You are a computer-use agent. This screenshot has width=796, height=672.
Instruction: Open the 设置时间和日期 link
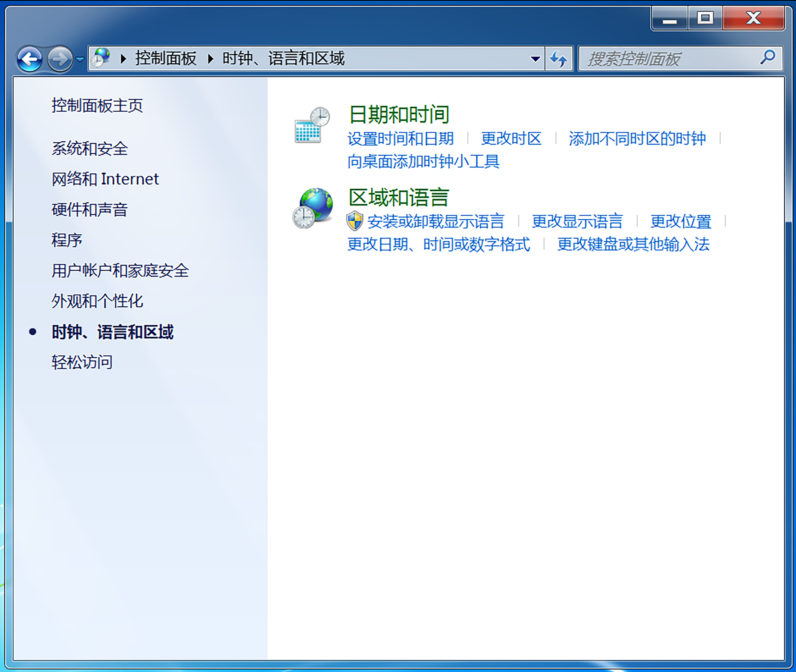click(x=399, y=138)
